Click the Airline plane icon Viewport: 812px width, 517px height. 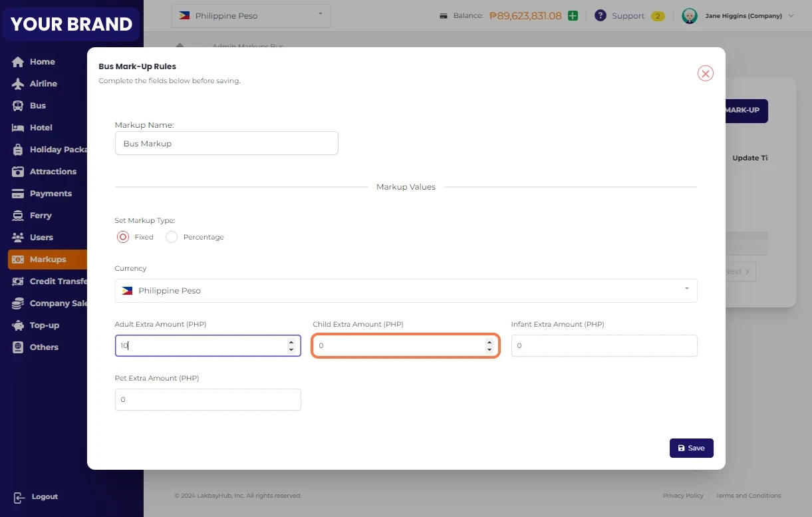(18, 84)
